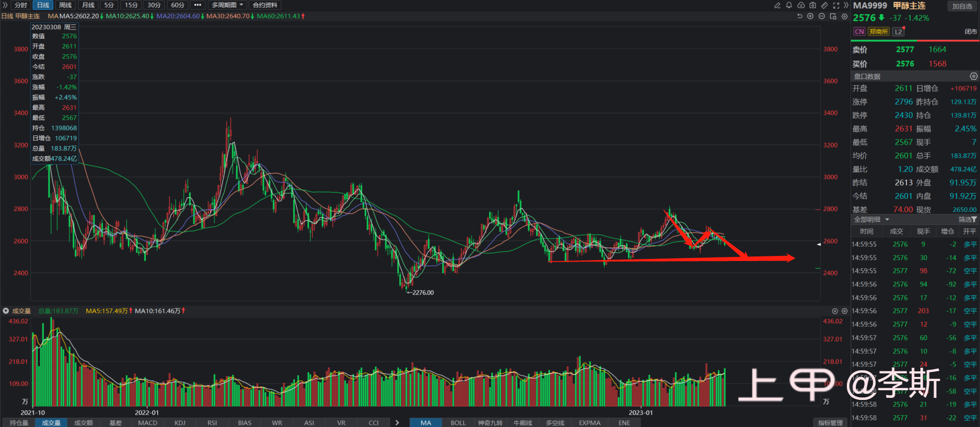Select the 15分 period

pyautogui.click(x=131, y=5)
